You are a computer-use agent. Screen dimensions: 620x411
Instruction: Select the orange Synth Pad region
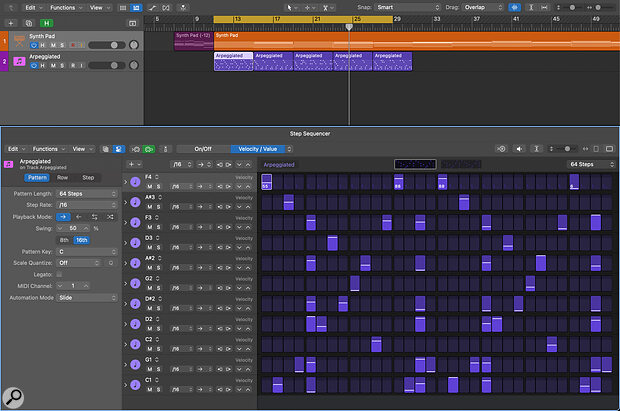pyautogui.click(x=417, y=41)
